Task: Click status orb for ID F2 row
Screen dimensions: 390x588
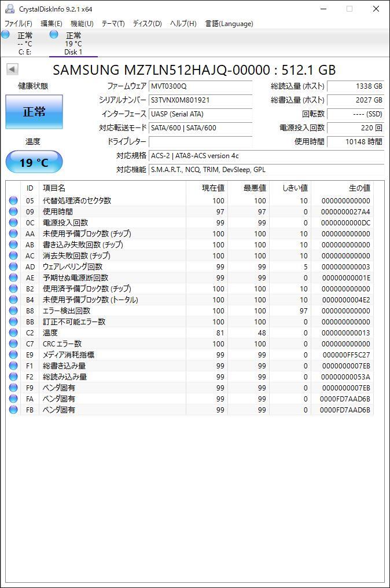Action: tap(13, 377)
